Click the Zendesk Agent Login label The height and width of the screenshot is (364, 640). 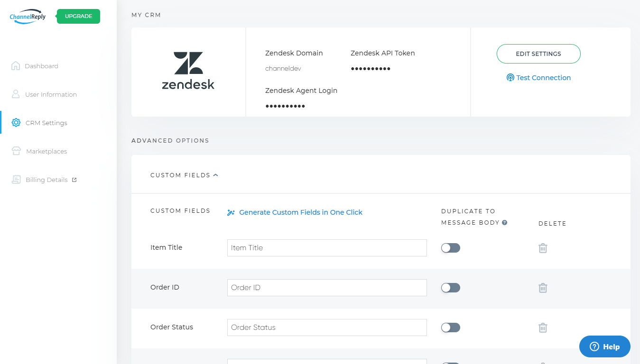click(301, 91)
